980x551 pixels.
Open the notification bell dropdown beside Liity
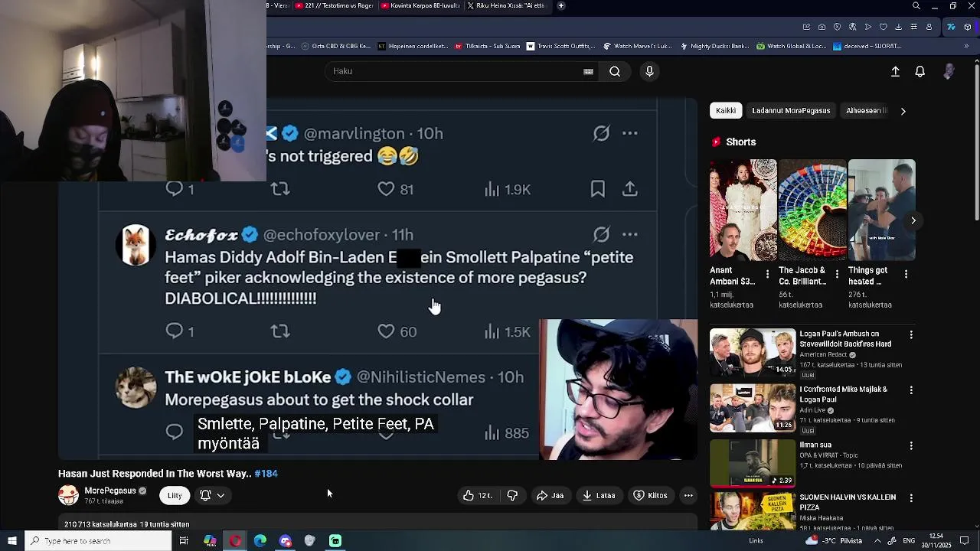212,495
